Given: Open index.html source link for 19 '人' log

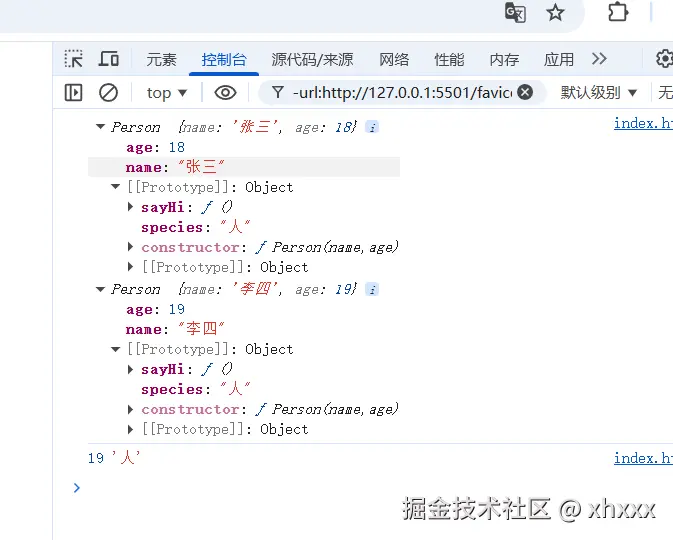Looking at the screenshot, I should point(643,458).
